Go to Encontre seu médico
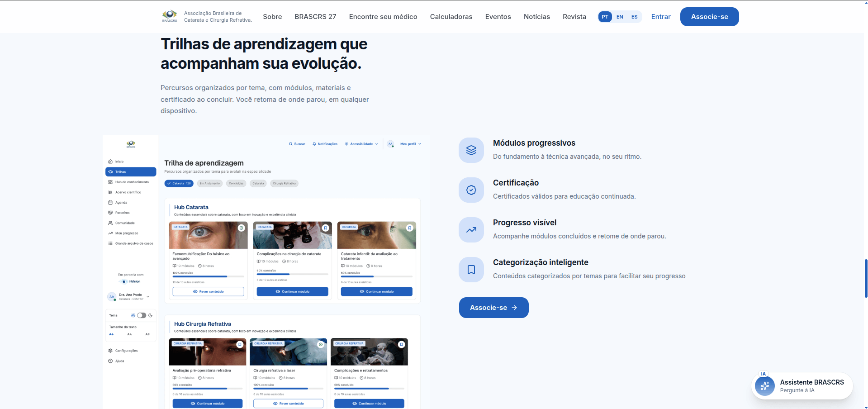This screenshot has width=868, height=409. tap(383, 17)
